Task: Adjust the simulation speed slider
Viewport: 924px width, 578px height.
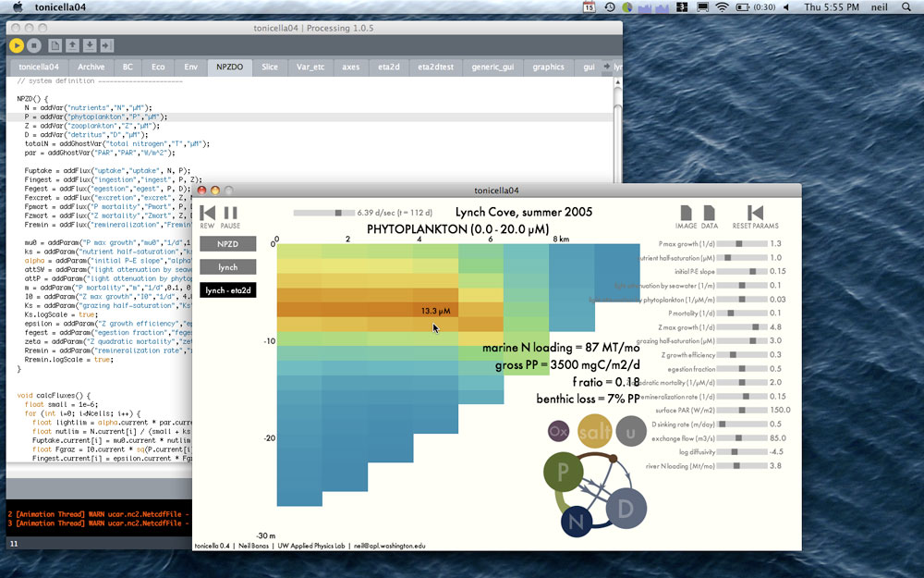Action: coord(323,213)
